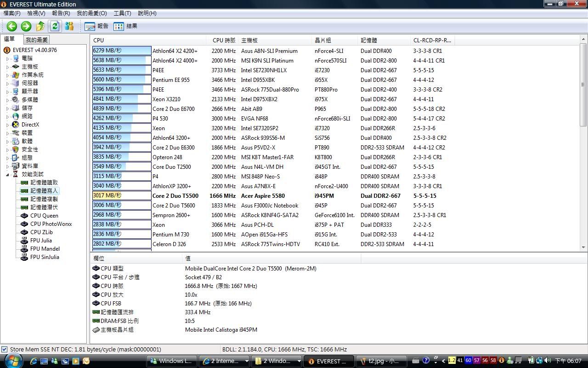This screenshot has height=368, width=588.
Task: Open the 報告 report toolbar button
Action: (x=96, y=26)
